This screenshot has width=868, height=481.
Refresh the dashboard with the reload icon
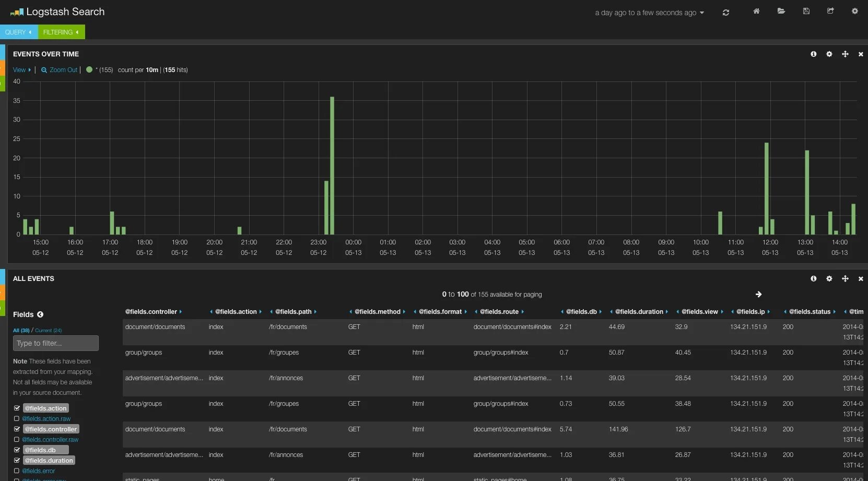(x=725, y=13)
